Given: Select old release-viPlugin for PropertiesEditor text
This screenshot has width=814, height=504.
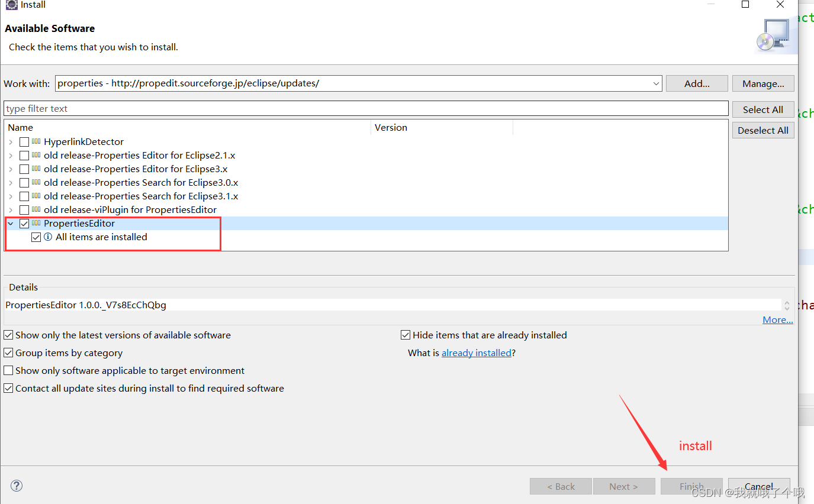Looking at the screenshot, I should 130,210.
